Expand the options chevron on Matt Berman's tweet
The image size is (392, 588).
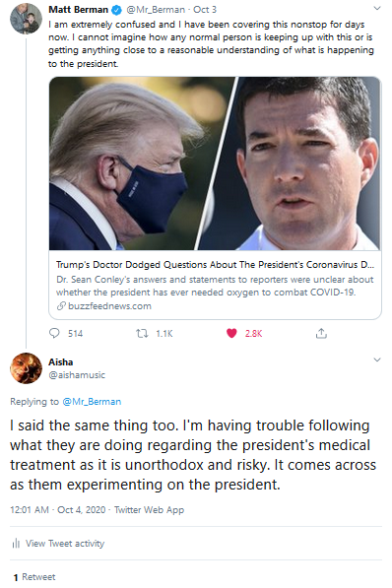tap(377, 8)
